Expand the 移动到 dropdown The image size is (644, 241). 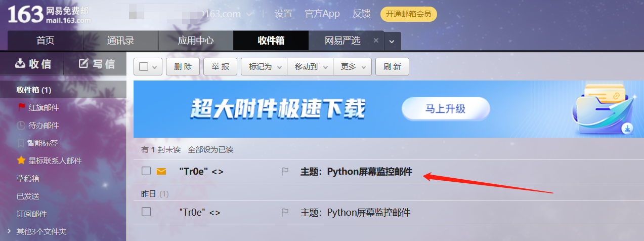pos(310,67)
